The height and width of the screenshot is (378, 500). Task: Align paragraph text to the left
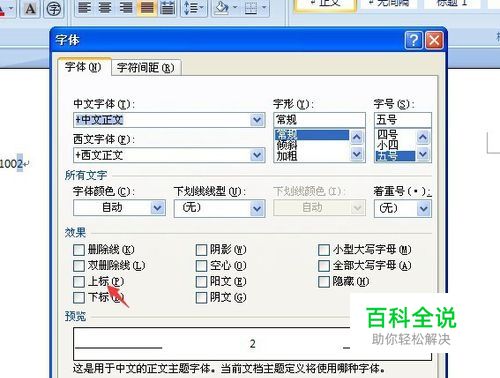point(84,8)
